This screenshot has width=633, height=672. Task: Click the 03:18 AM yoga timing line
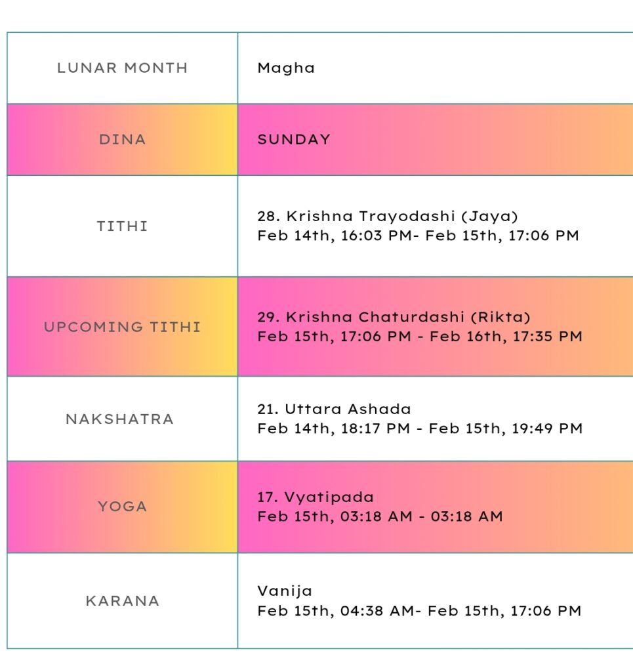(x=380, y=516)
